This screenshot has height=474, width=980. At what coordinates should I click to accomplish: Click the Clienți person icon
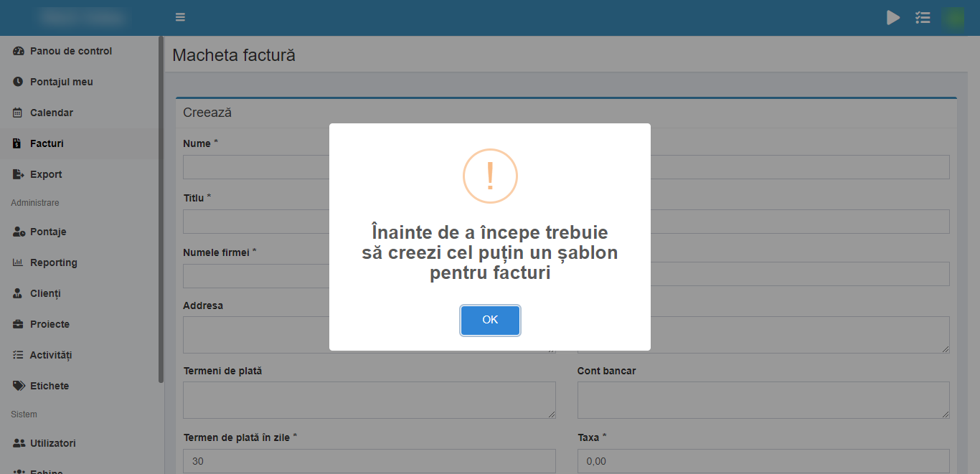[x=18, y=293]
